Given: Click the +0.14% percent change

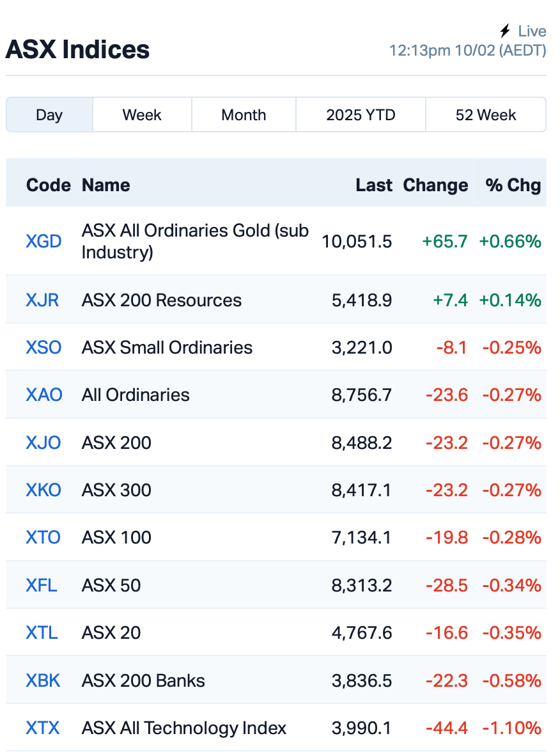Looking at the screenshot, I should tap(510, 301).
